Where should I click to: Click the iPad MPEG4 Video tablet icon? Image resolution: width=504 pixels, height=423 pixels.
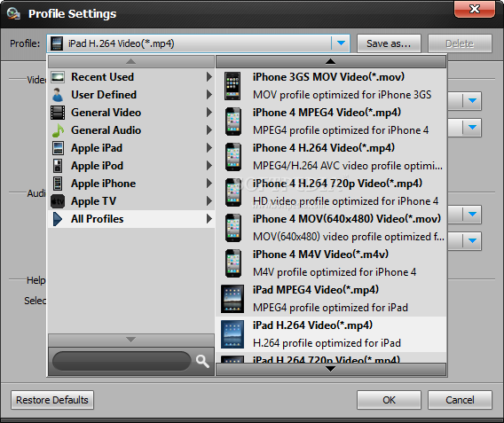[232, 299]
